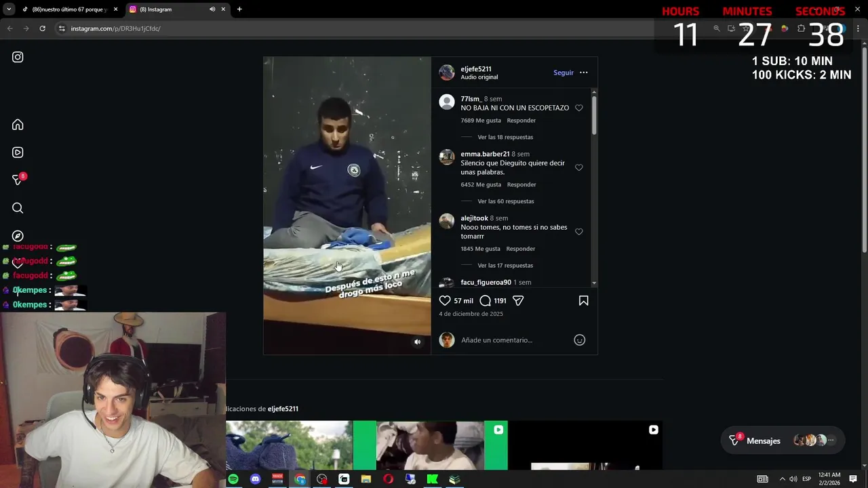
Task: Open the Explore compass icon
Action: 18,236
